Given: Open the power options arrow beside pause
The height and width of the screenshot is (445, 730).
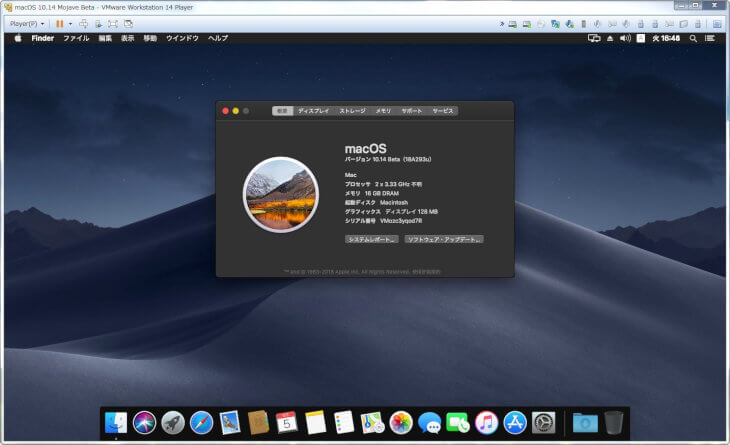Looking at the screenshot, I should coord(70,23).
